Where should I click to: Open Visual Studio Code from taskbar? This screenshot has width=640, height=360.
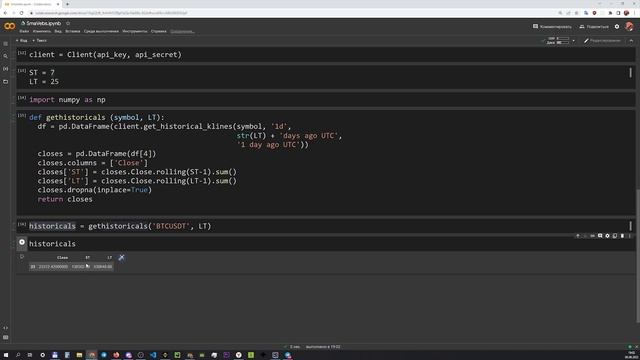click(x=153, y=355)
